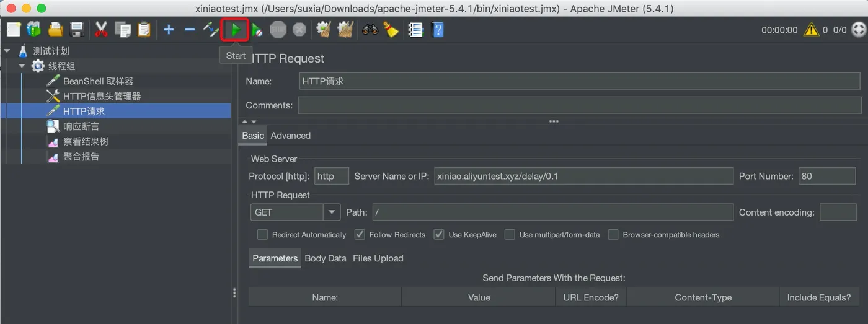Enable Browser-compatible headers
868x324 pixels.
coord(613,234)
